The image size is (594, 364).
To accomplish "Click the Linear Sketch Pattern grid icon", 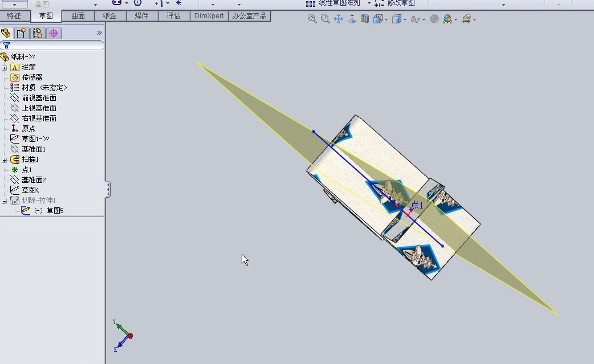I will (x=311, y=3).
